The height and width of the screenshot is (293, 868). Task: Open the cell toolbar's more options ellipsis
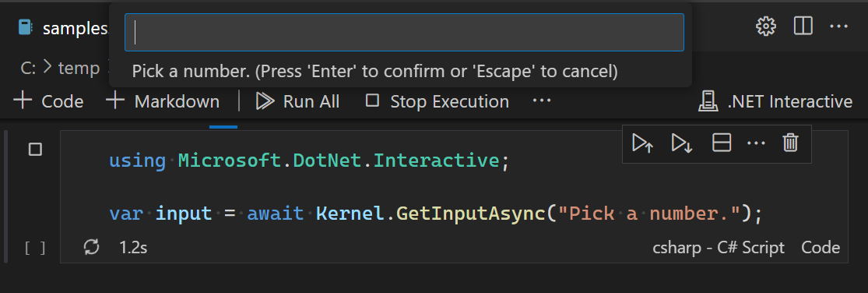[756, 143]
